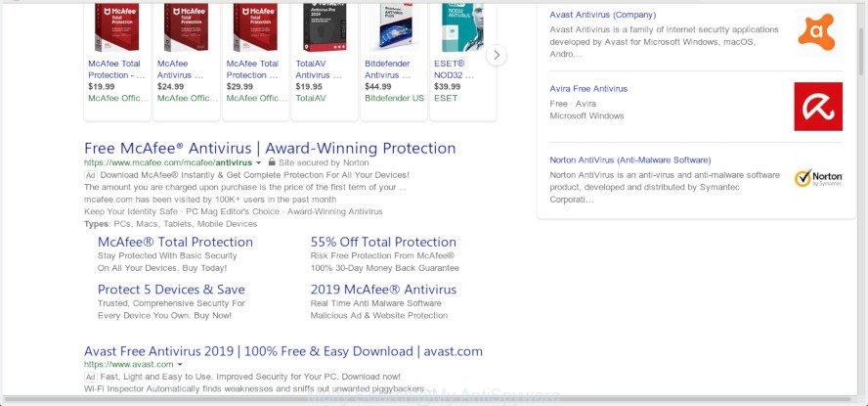The width and height of the screenshot is (868, 406).
Task: Open the Bitdefender Antivirus product image
Action: (x=394, y=27)
